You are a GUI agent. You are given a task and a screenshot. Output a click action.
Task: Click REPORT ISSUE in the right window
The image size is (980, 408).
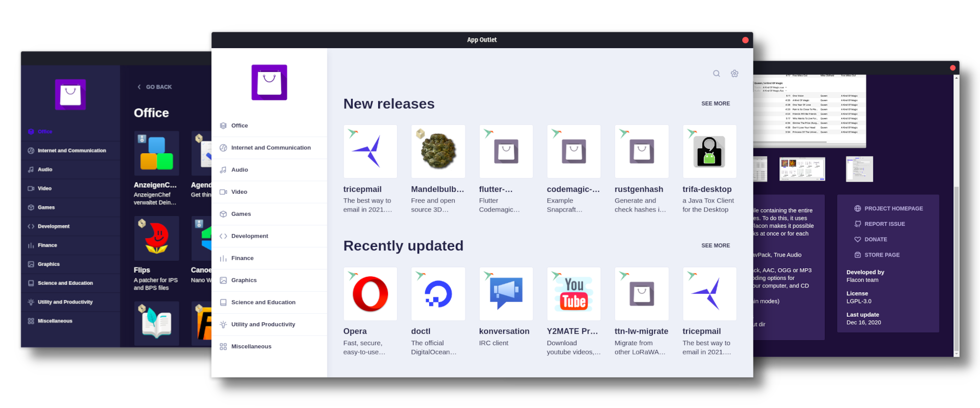[879, 224]
